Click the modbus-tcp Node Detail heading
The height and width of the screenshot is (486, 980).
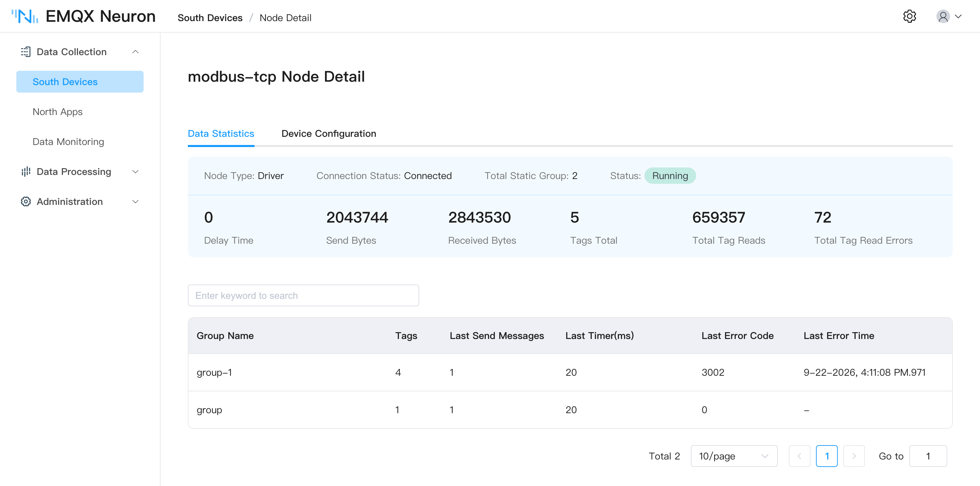(x=276, y=77)
